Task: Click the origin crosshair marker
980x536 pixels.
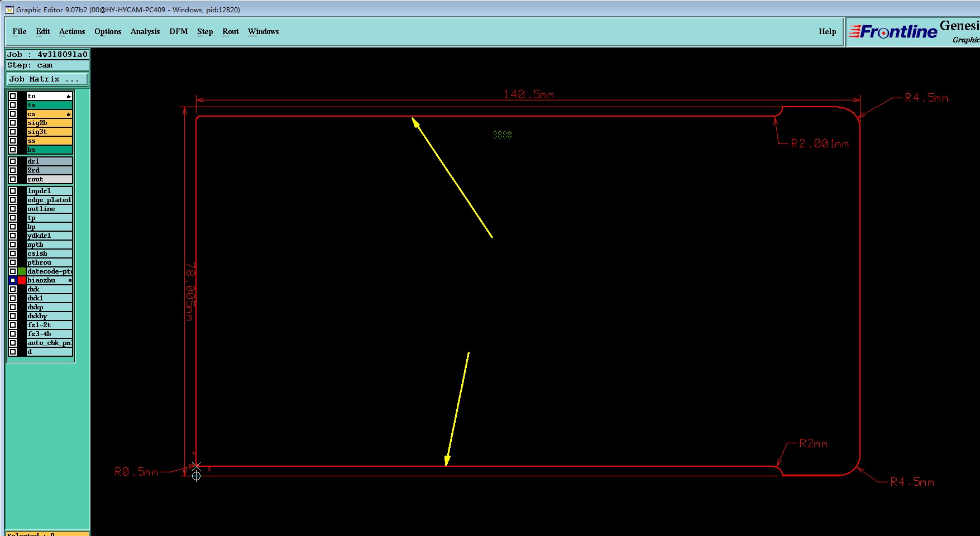Action: (196, 476)
